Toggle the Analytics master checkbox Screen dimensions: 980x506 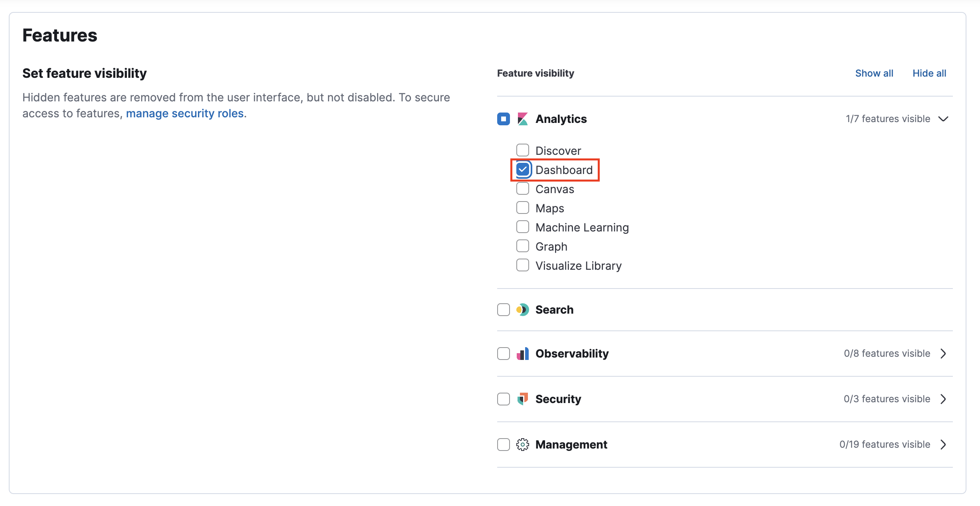pos(503,119)
